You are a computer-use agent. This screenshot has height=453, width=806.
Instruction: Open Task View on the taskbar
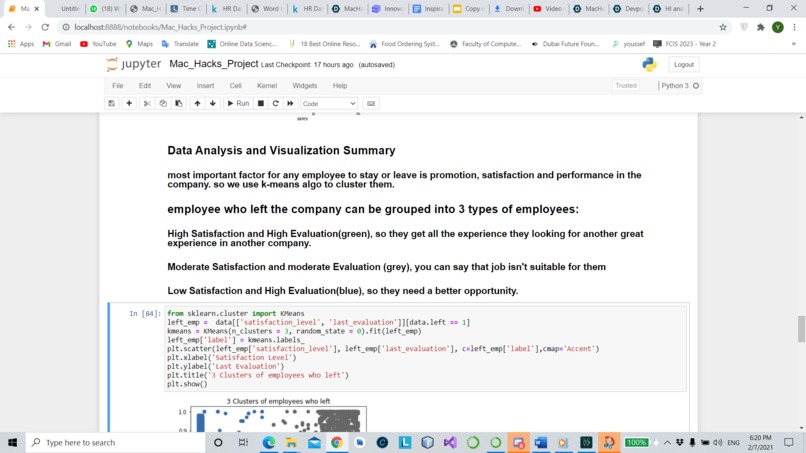(x=243, y=442)
